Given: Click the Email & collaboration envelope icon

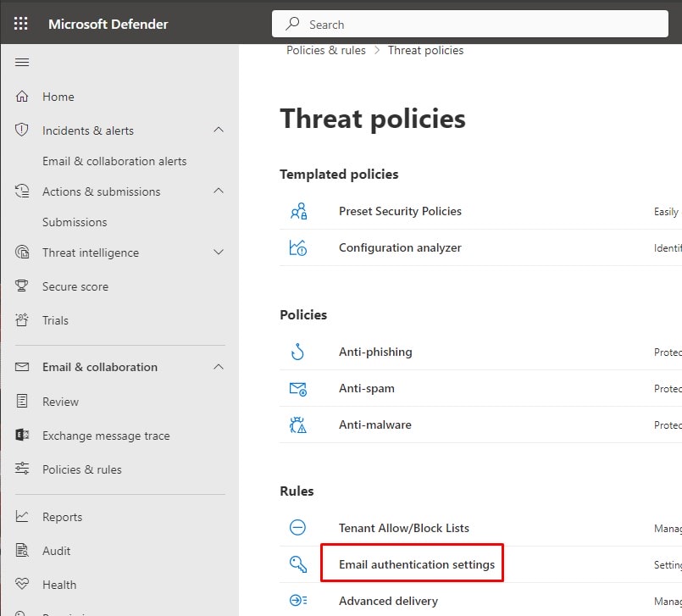Looking at the screenshot, I should 22,367.
